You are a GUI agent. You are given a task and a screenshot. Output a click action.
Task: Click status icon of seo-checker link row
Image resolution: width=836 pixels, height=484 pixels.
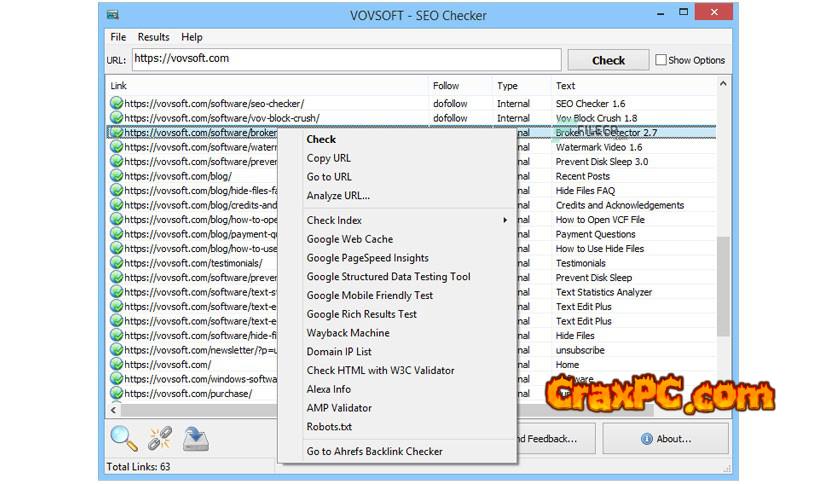(116, 103)
